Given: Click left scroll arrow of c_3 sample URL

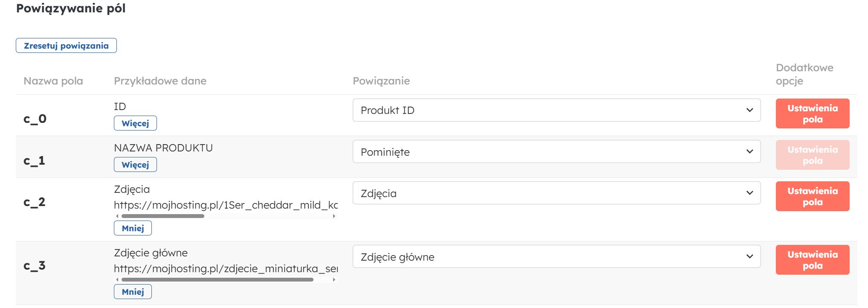Looking at the screenshot, I should [117, 280].
